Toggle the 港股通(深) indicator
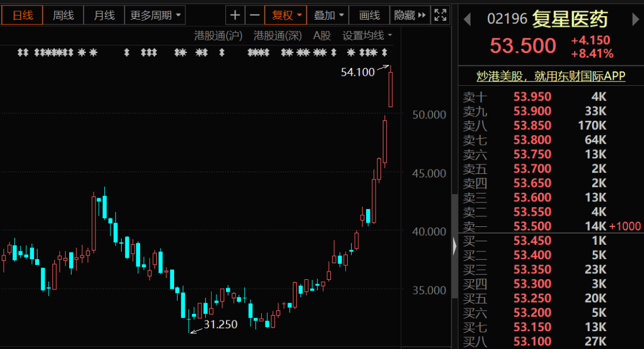This screenshot has height=349, width=644. click(277, 36)
